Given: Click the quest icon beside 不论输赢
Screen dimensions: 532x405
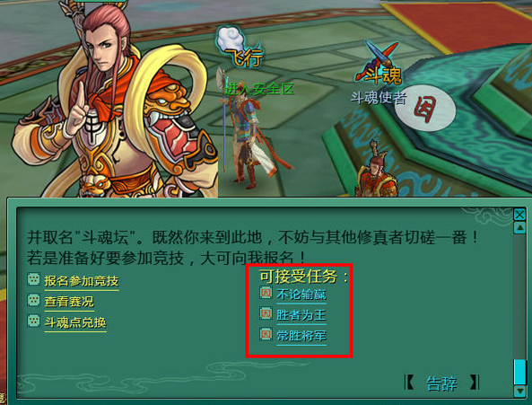Looking at the screenshot, I should pyautogui.click(x=266, y=292).
